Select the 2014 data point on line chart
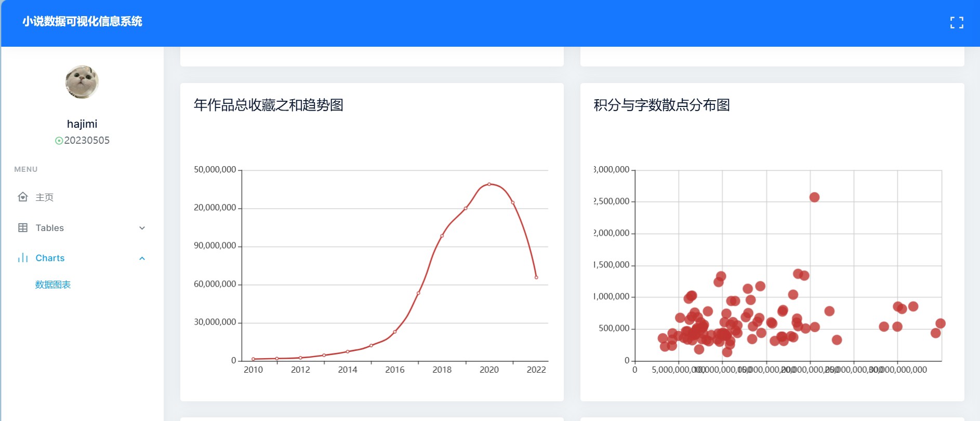 click(348, 351)
